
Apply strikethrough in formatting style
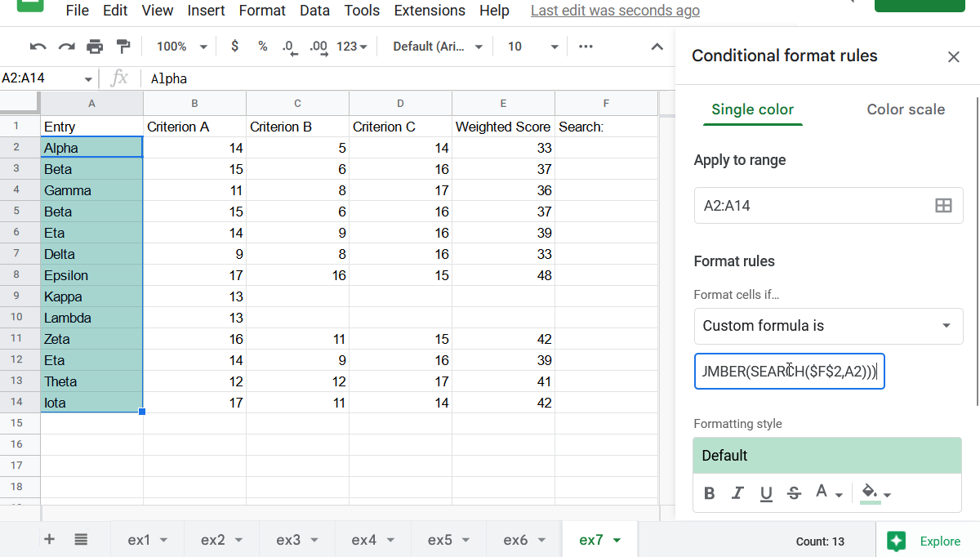[x=794, y=492]
